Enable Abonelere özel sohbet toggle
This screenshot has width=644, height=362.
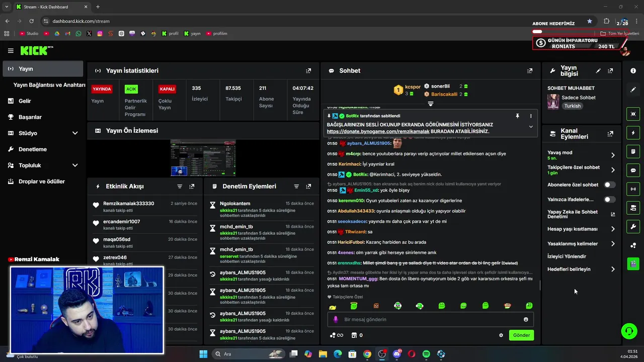(609, 185)
